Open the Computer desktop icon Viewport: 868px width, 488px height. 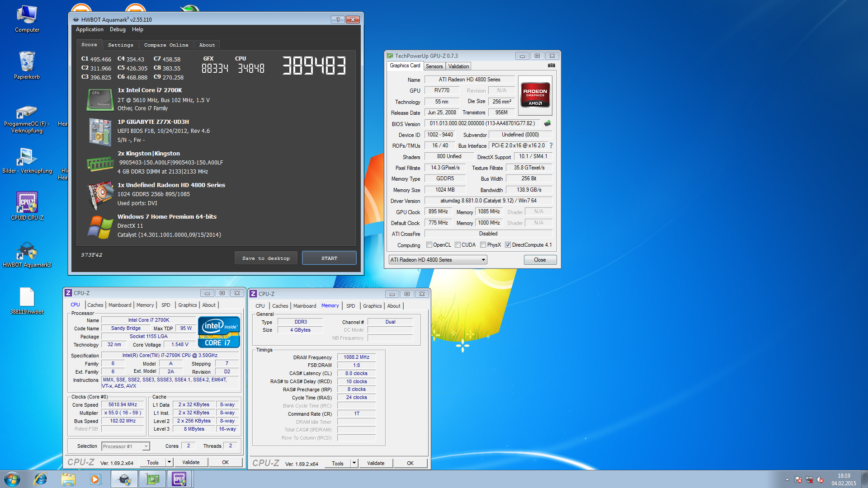click(27, 18)
